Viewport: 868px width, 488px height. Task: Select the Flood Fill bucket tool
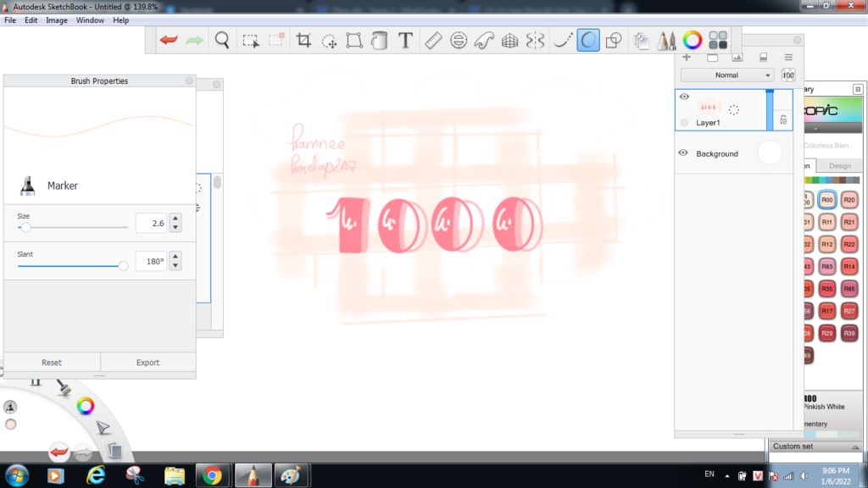point(380,41)
